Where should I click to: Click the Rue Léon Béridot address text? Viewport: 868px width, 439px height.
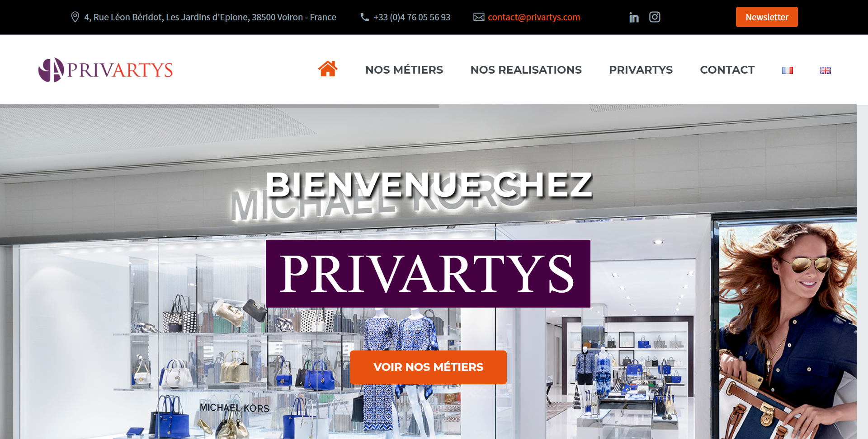coord(210,17)
